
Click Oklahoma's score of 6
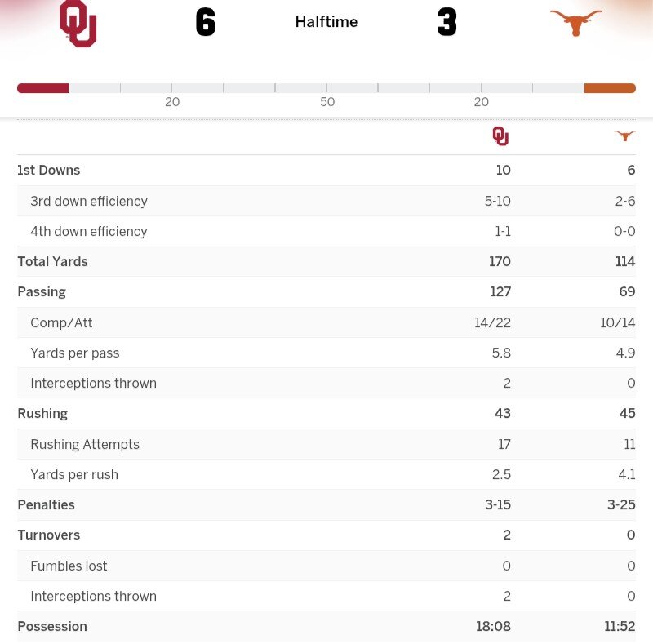click(206, 23)
